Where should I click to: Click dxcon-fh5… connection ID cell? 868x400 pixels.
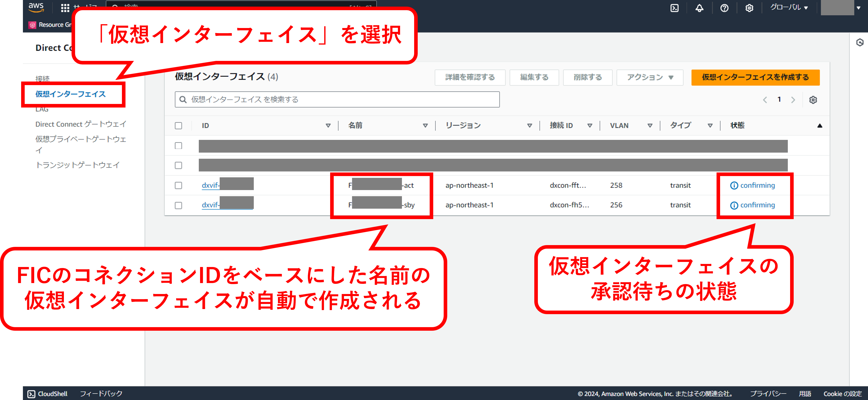coord(569,205)
